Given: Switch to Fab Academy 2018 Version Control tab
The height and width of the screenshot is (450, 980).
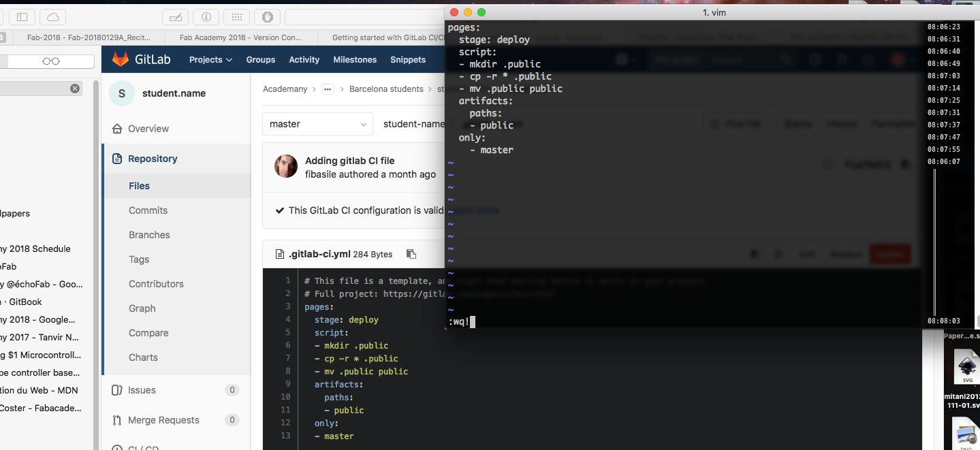Looking at the screenshot, I should coord(240,38).
